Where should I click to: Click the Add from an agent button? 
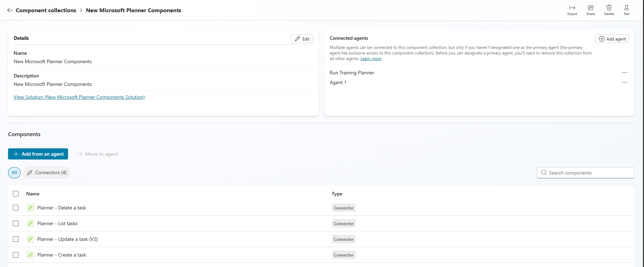[x=38, y=154]
